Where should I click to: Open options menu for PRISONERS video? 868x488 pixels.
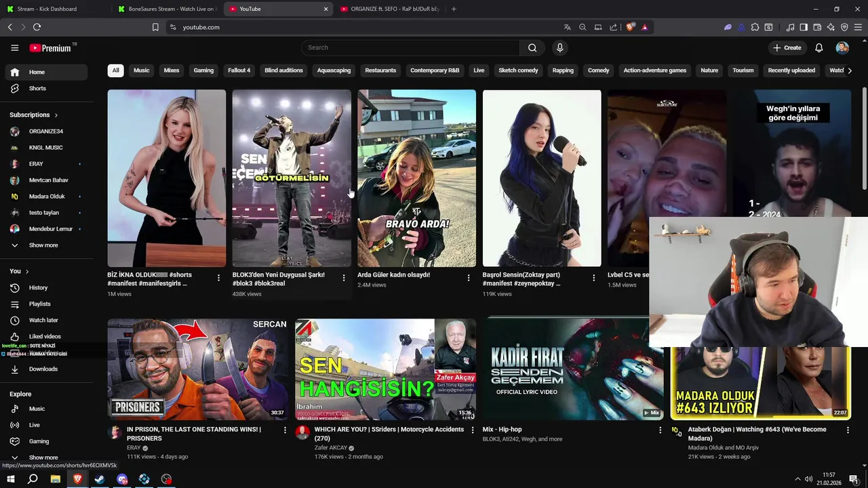tap(285, 430)
